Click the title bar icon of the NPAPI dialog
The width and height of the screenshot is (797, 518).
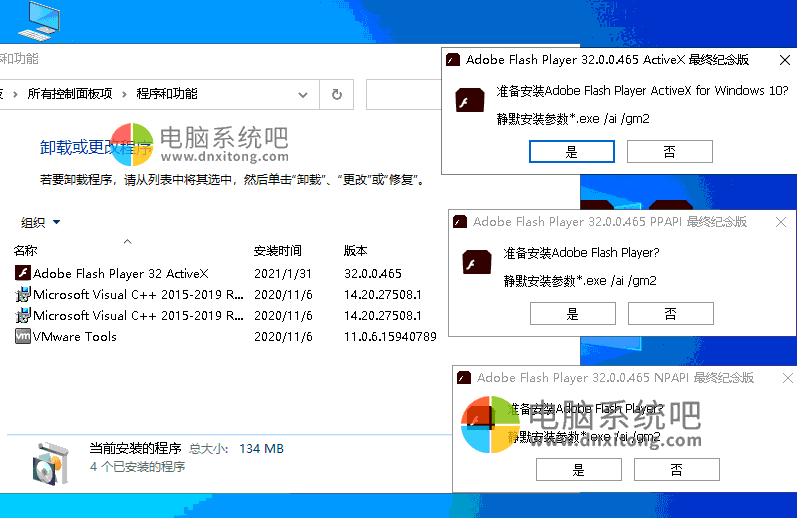coord(464,378)
